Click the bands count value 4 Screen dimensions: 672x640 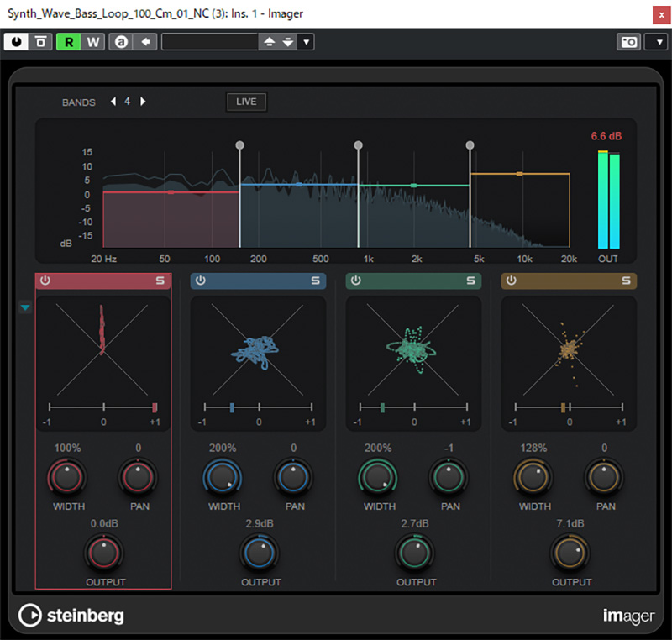128,102
